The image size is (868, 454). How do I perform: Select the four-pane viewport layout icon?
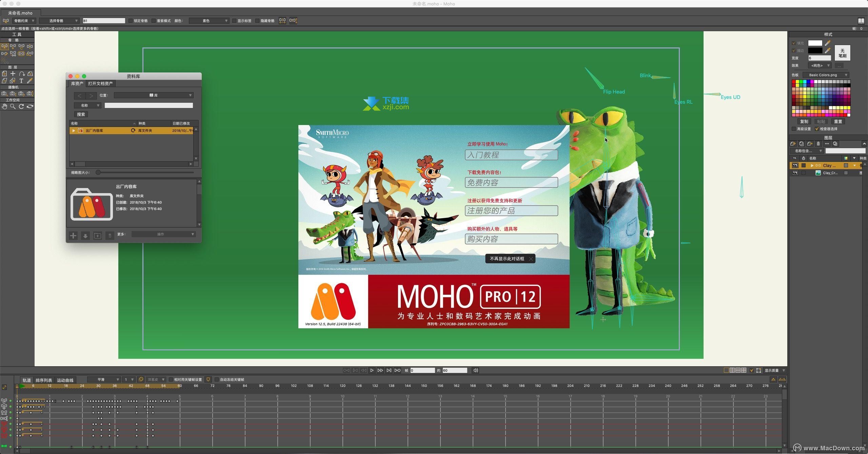[x=744, y=370]
